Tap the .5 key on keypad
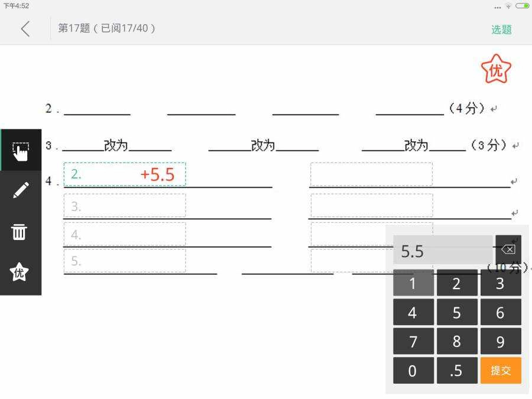Viewport: 532px width, 399px height. [457, 370]
